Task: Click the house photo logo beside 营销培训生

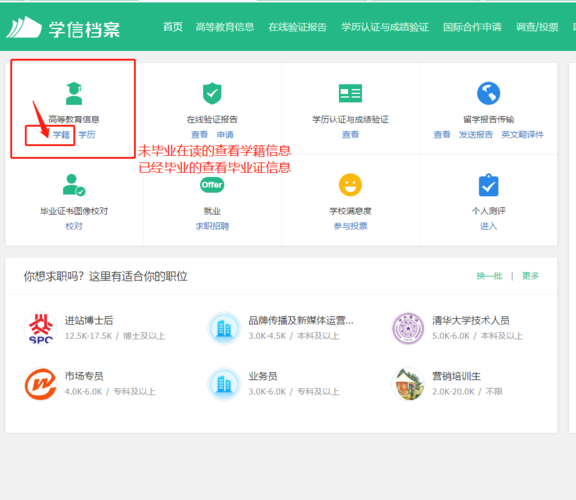Action: point(408,384)
